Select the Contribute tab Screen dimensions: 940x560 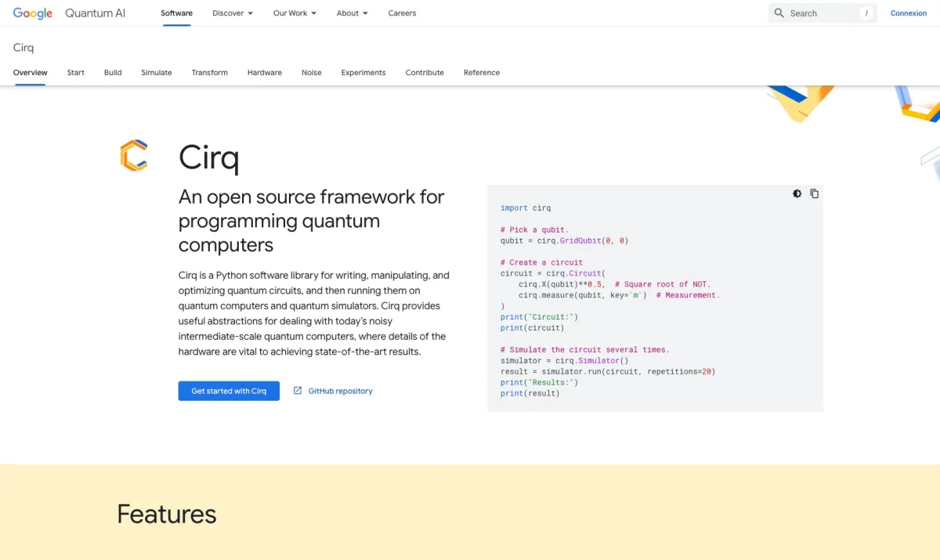[425, 73]
